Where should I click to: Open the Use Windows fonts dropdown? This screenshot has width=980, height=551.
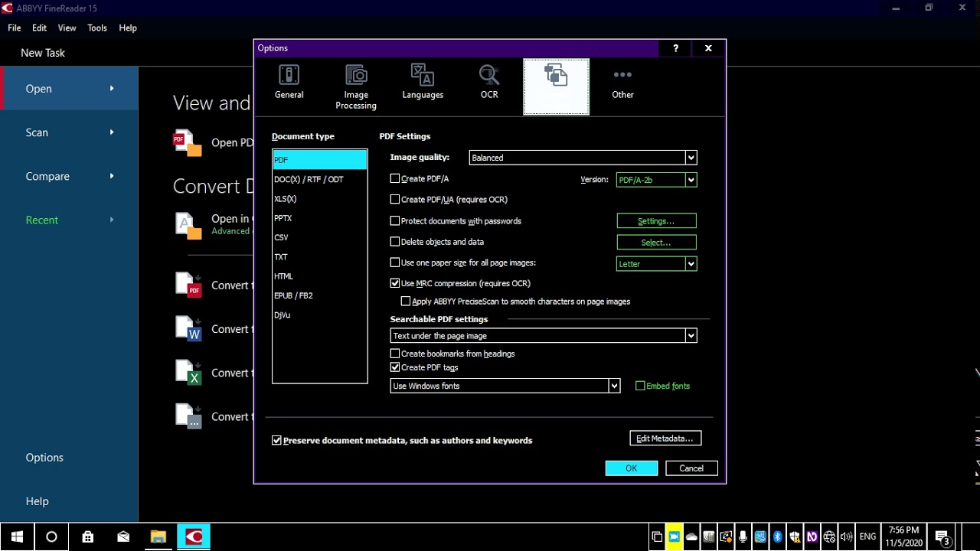tap(505, 386)
